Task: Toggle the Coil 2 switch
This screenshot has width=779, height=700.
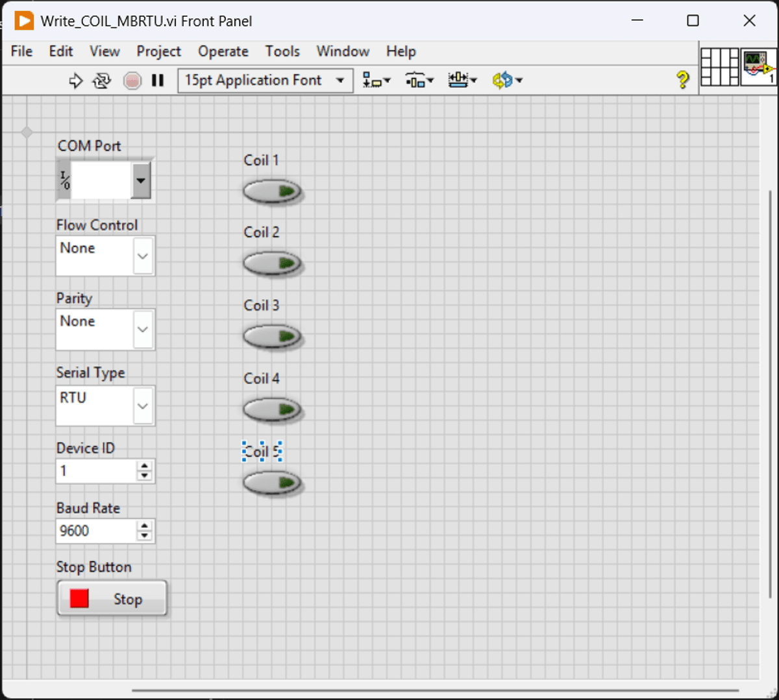Action: coord(272,263)
